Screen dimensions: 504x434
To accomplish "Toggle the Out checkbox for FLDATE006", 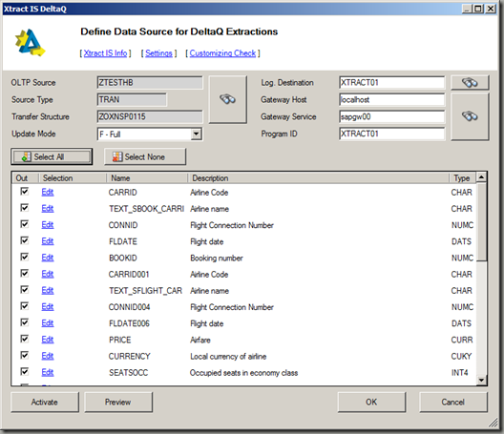I will click(x=25, y=322).
